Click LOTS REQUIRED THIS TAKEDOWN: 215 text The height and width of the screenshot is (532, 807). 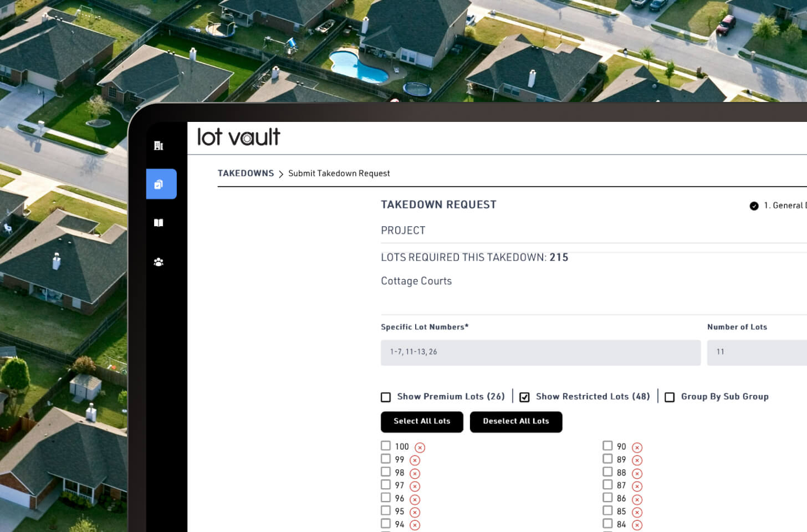coord(474,257)
